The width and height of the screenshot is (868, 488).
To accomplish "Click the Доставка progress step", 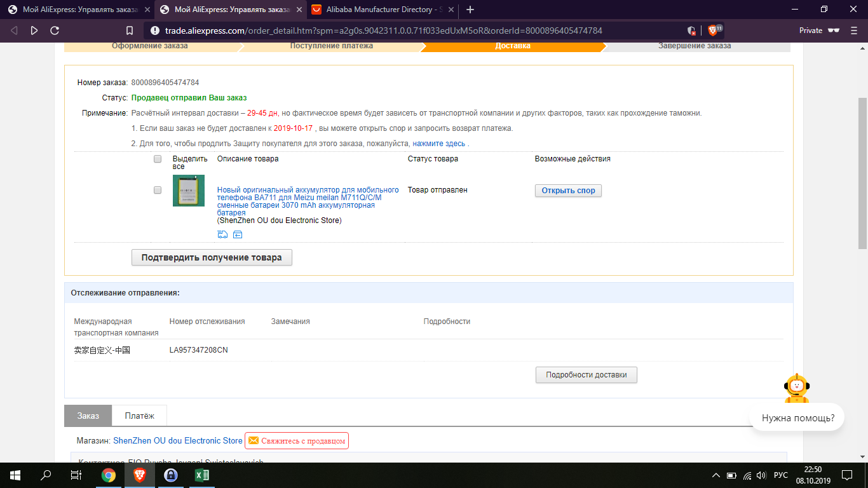I will (x=513, y=46).
